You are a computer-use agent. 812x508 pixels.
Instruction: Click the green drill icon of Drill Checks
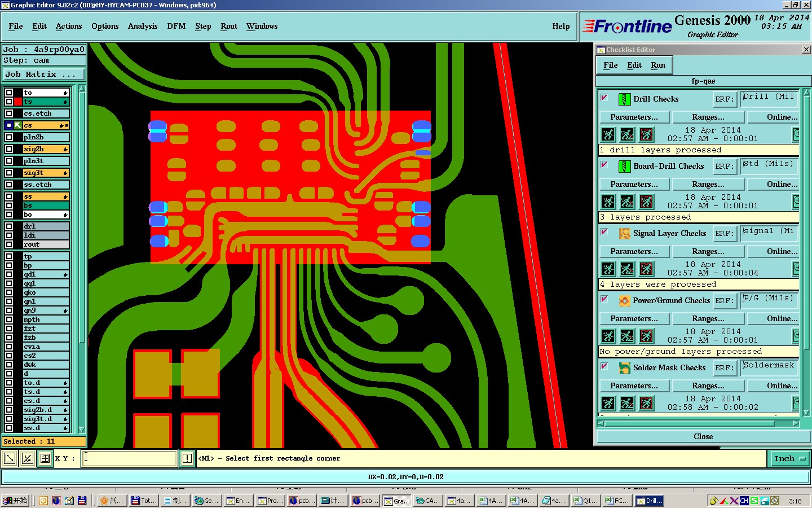coord(624,99)
